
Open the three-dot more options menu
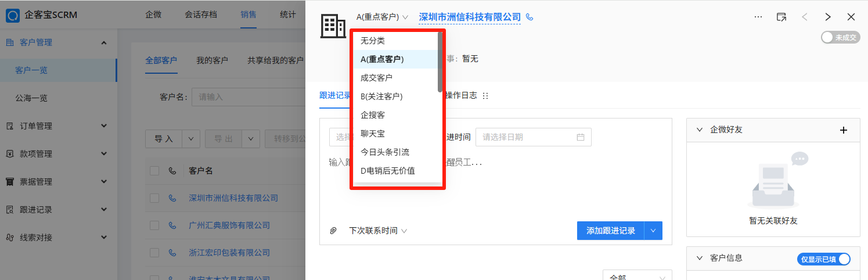[x=758, y=17]
